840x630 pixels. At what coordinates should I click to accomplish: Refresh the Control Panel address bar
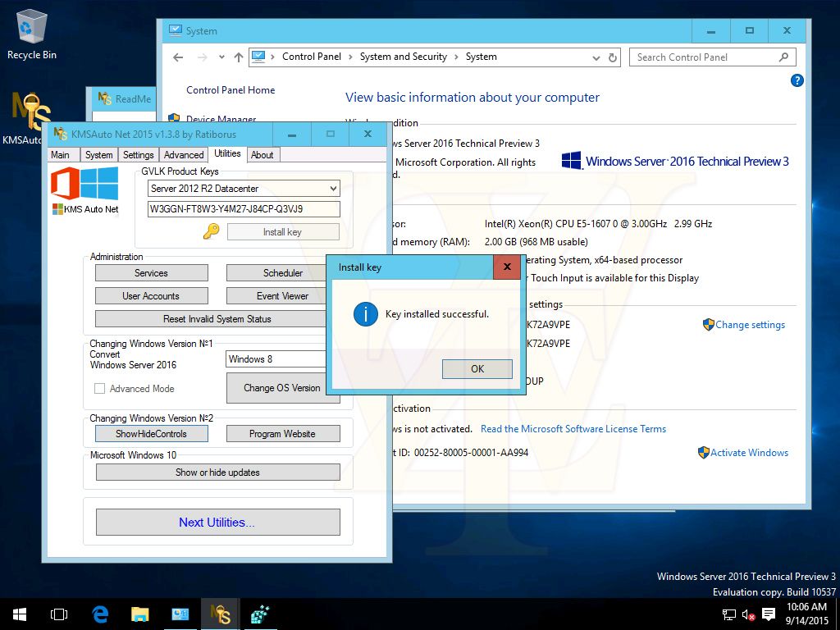[613, 57]
